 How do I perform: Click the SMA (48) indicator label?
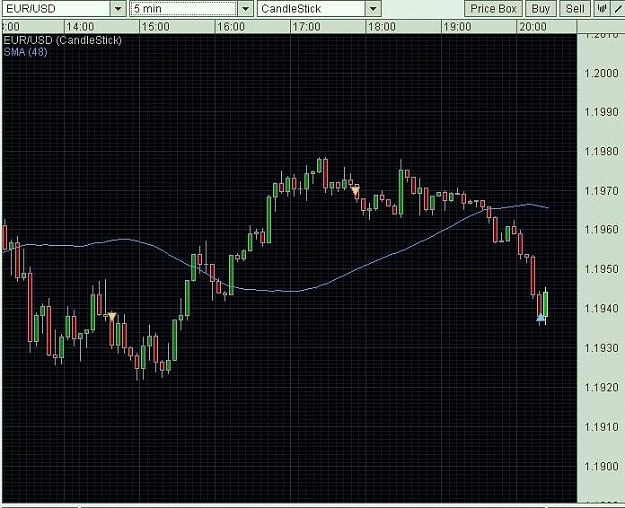[x=26, y=52]
